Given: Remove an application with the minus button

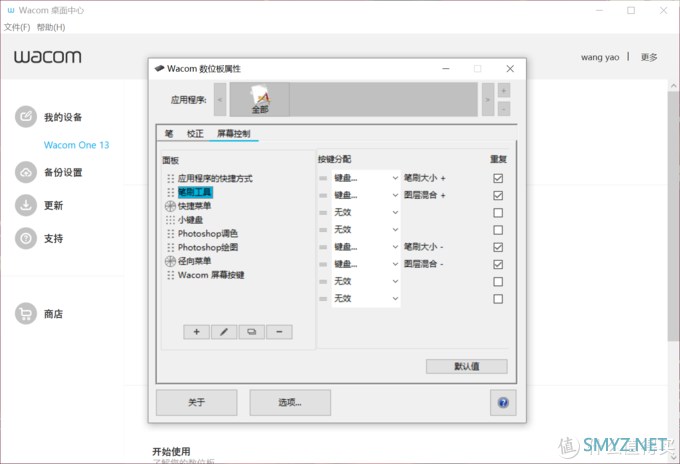Looking at the screenshot, I should click(x=503, y=109).
